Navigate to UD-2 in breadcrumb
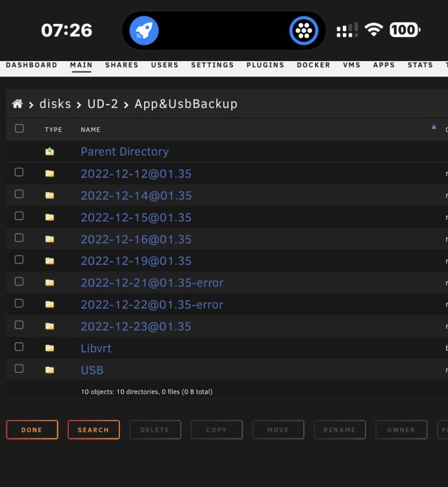Viewport: 448px width, 487px height. tap(103, 104)
